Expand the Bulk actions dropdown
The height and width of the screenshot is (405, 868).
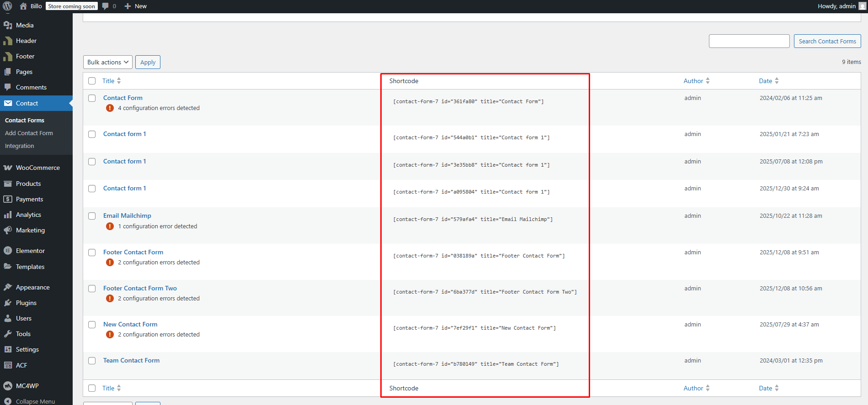pos(107,62)
